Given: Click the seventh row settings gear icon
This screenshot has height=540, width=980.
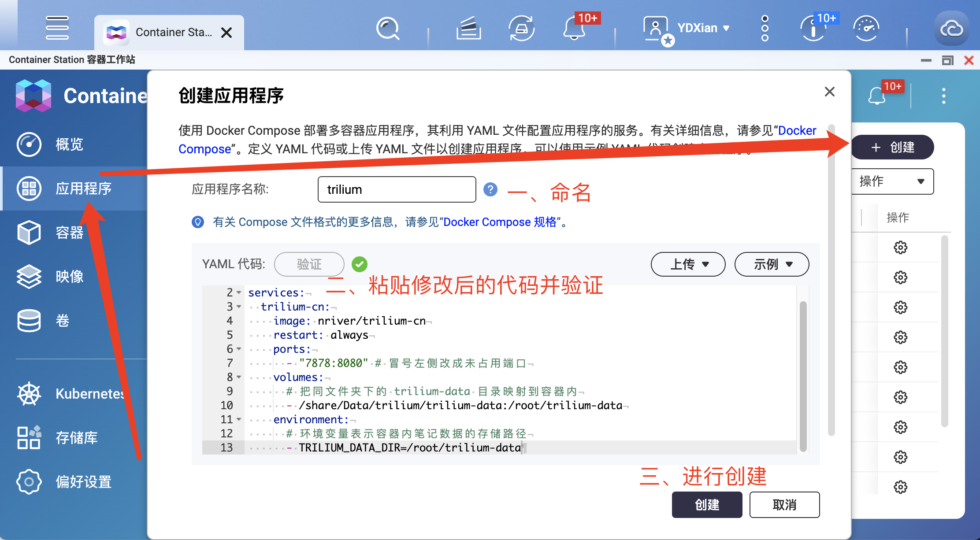Looking at the screenshot, I should click(901, 427).
